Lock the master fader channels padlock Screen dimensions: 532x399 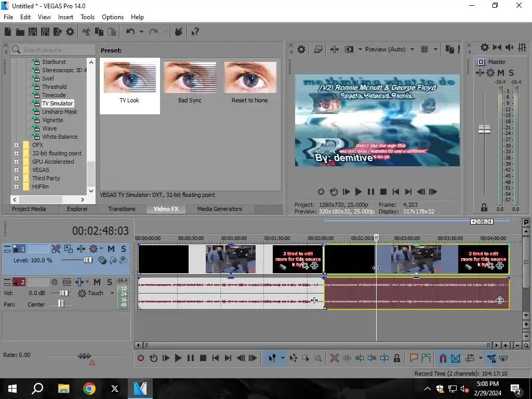pyautogui.click(x=484, y=207)
